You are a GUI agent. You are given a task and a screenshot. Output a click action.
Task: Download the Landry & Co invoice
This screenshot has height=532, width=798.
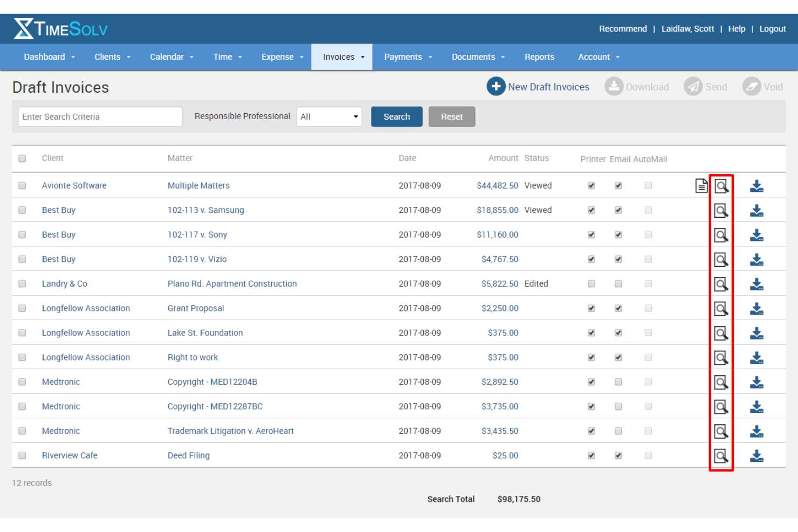757,284
